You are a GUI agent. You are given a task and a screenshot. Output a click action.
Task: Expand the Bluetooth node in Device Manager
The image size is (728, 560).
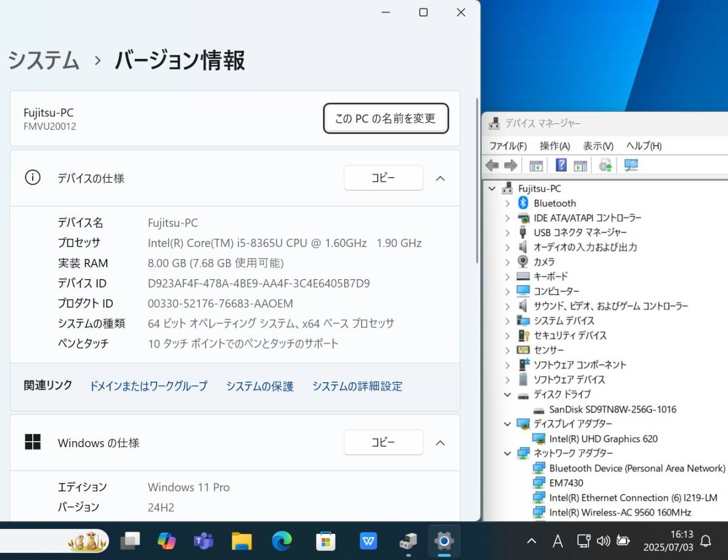click(x=508, y=203)
